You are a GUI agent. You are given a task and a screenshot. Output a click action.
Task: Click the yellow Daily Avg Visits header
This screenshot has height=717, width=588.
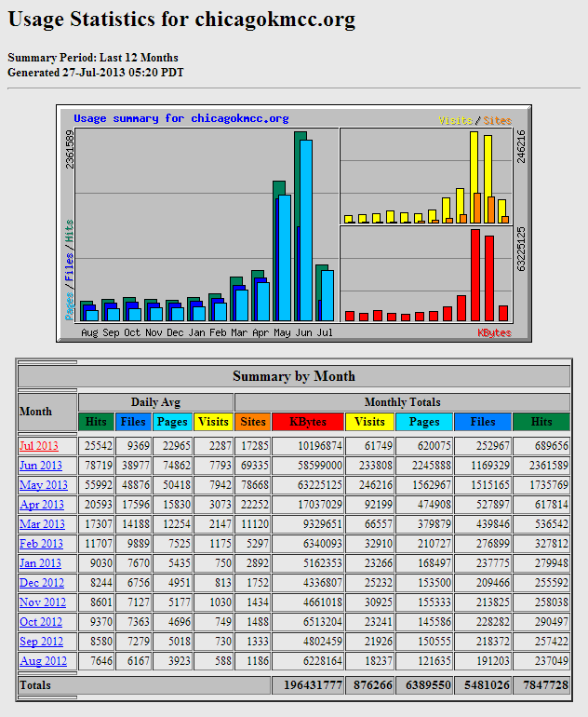(x=213, y=422)
